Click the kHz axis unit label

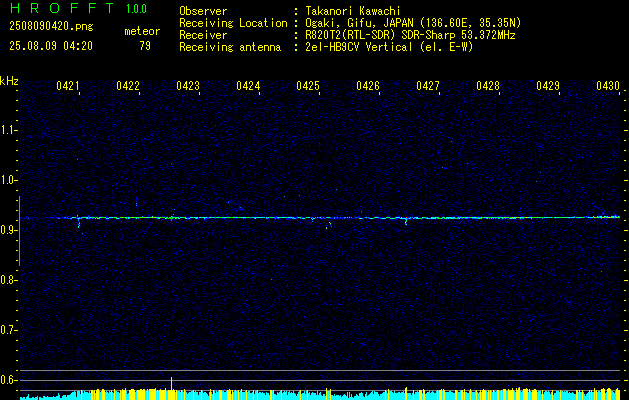[9, 81]
